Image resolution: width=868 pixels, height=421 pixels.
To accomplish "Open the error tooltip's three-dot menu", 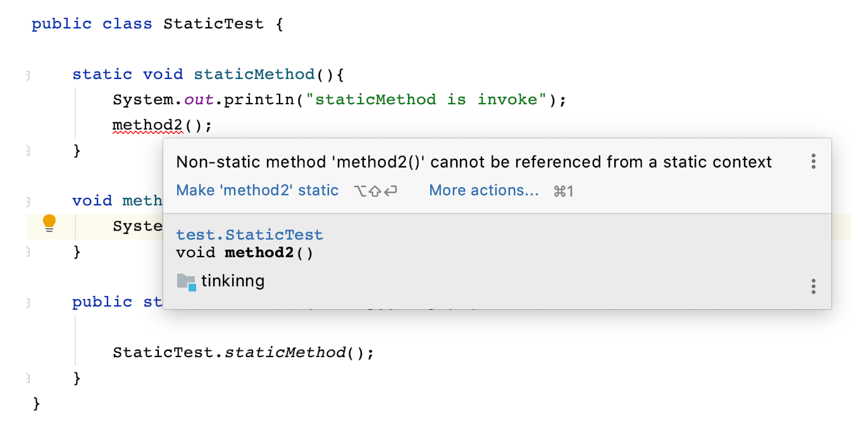I will pos(814,161).
